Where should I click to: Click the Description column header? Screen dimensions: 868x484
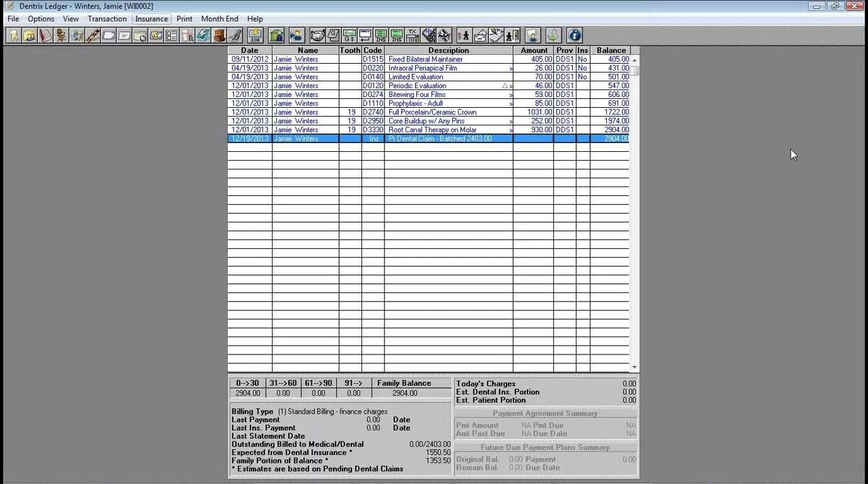point(448,50)
